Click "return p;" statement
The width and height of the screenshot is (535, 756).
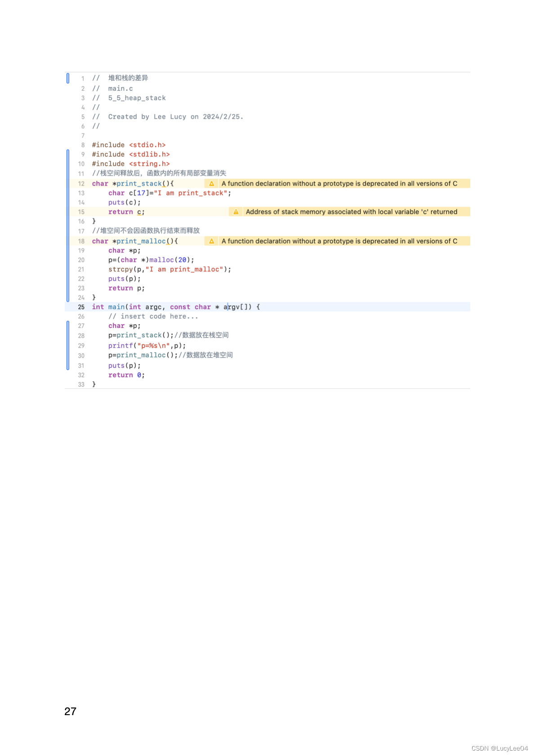(126, 288)
